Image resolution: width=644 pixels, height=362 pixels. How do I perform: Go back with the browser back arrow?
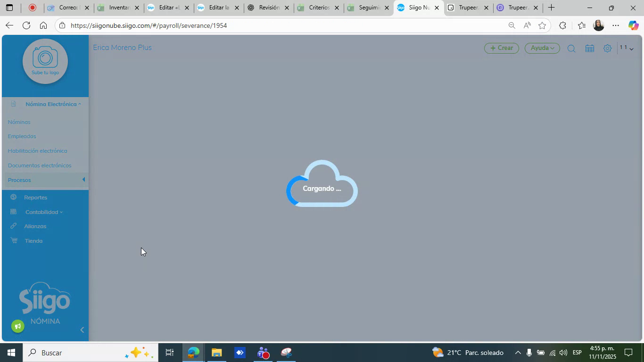(9, 25)
